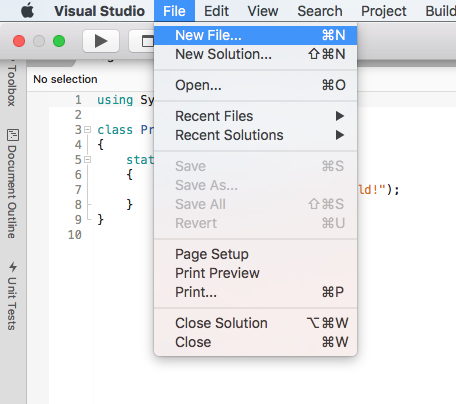Select Open... in the File menu

pos(256,85)
